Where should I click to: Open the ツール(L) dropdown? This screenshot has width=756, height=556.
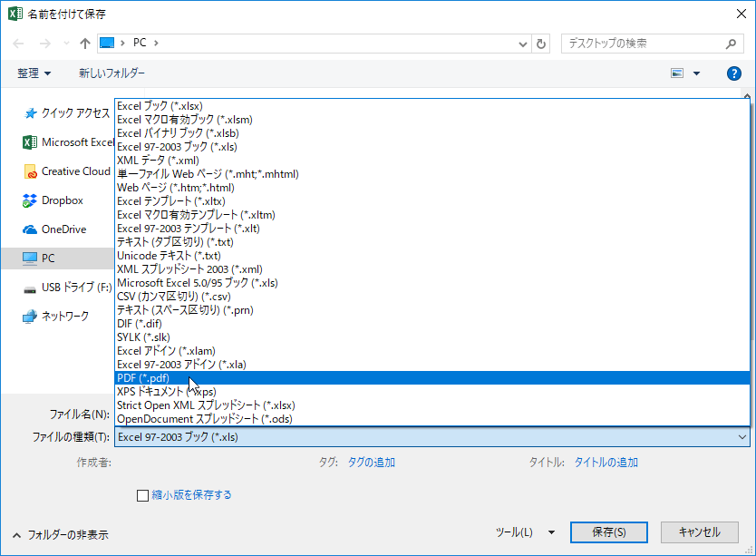[525, 532]
